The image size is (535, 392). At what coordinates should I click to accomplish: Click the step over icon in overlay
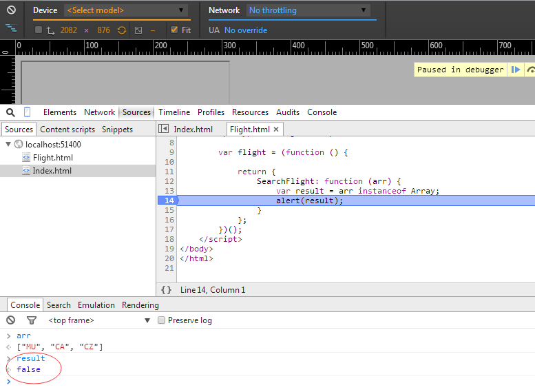coord(531,70)
